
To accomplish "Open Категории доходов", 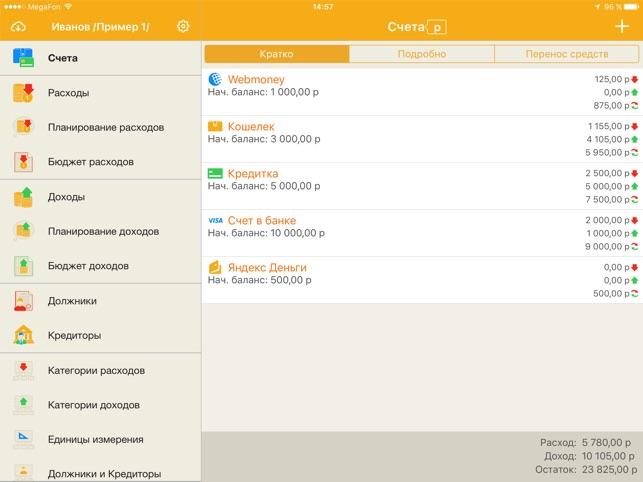I will click(100, 405).
